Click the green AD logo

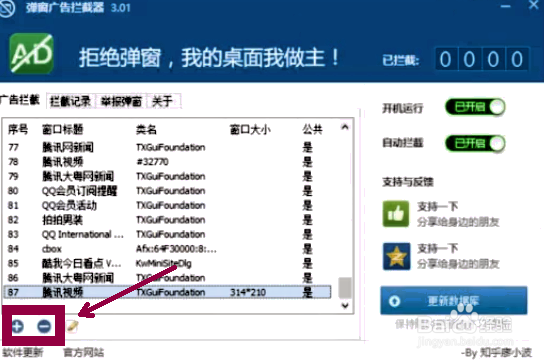(x=31, y=53)
